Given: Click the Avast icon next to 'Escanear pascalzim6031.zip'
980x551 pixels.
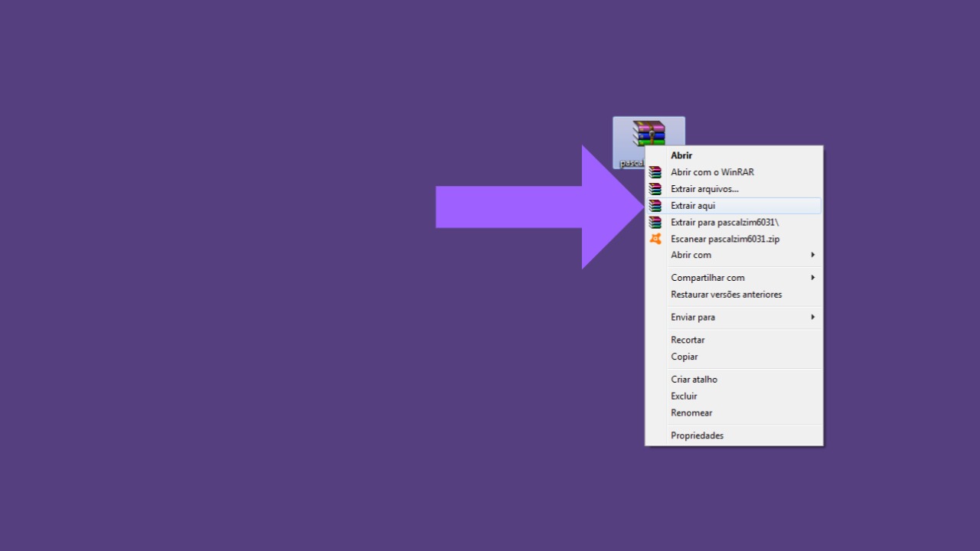Looking at the screenshot, I should 655,239.
